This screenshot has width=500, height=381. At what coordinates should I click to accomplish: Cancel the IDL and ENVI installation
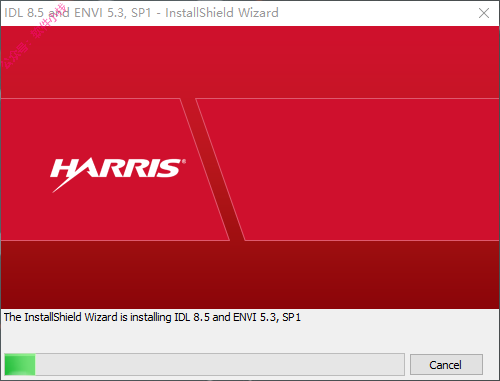pyautogui.click(x=446, y=365)
